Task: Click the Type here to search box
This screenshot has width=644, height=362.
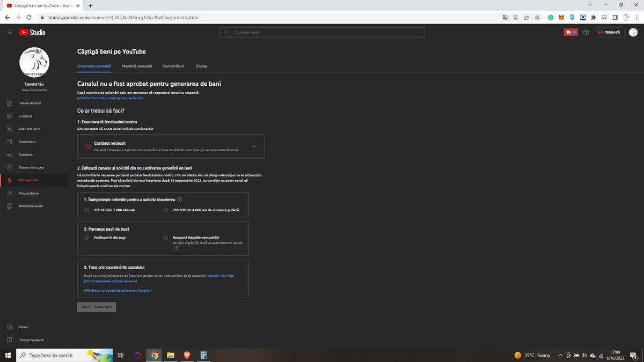Action: [64, 355]
